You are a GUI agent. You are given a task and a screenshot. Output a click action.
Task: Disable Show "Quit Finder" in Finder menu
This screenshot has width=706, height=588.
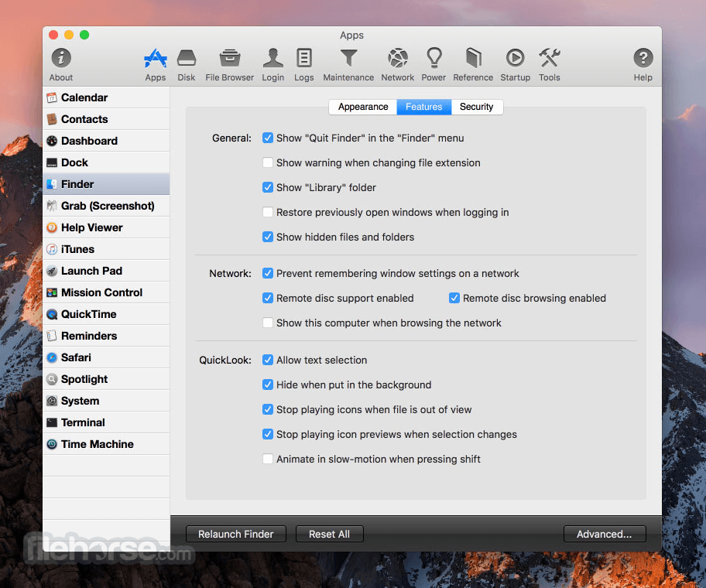point(267,138)
